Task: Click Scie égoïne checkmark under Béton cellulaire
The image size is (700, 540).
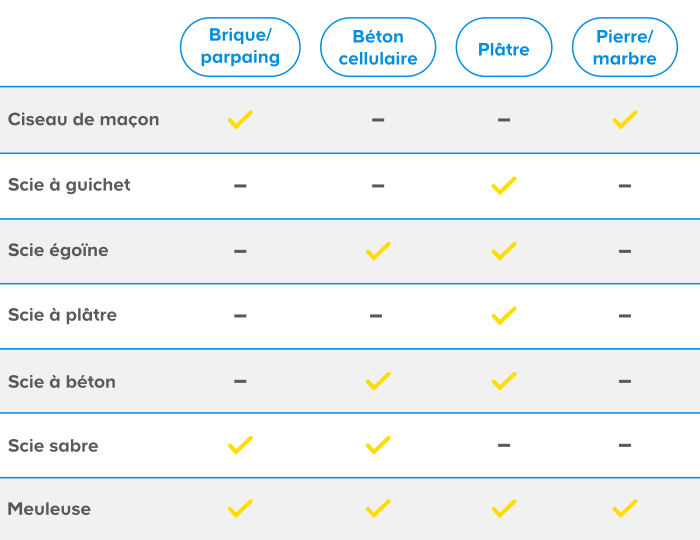Action: point(378,251)
